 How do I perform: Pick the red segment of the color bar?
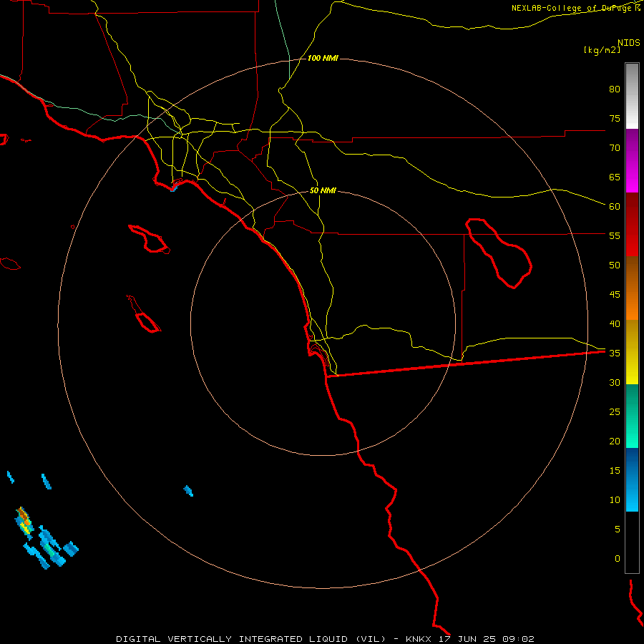[x=632, y=224]
